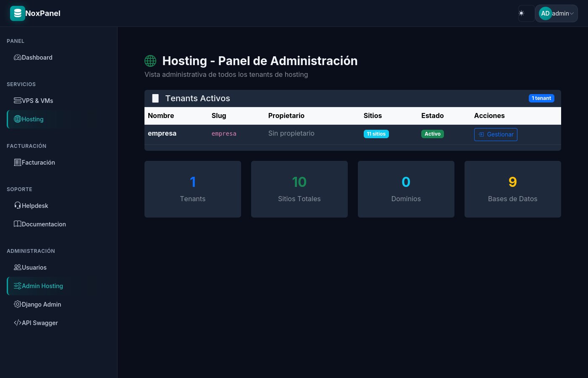Click the NoxPanel database logo icon
Image resolution: width=588 pixels, height=378 pixels.
pyautogui.click(x=18, y=13)
